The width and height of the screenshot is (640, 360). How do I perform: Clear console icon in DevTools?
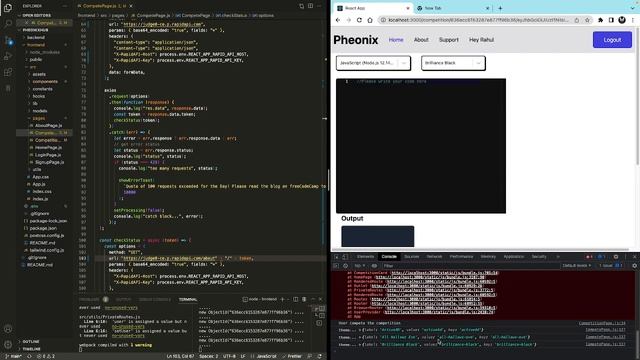[x=345, y=266]
